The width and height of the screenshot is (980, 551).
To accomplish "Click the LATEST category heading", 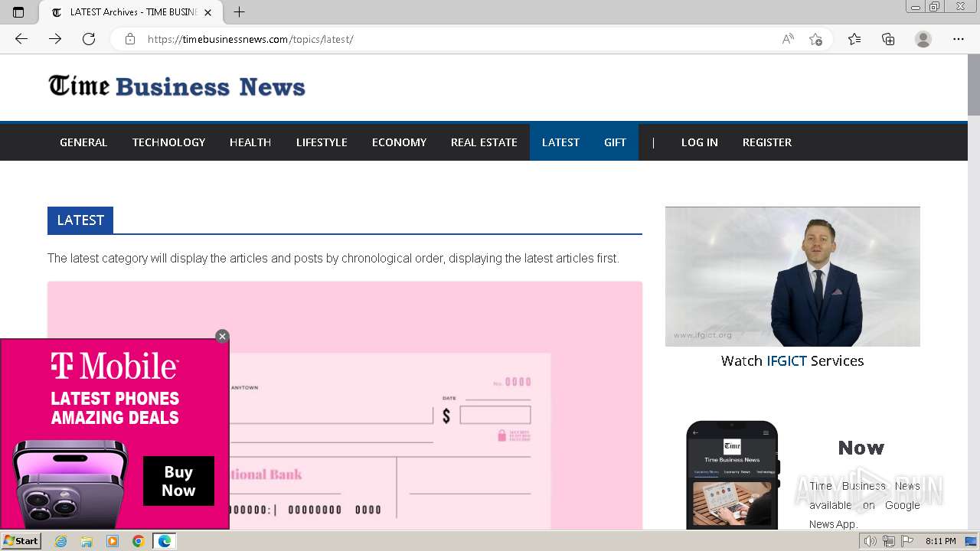I will 80,220.
